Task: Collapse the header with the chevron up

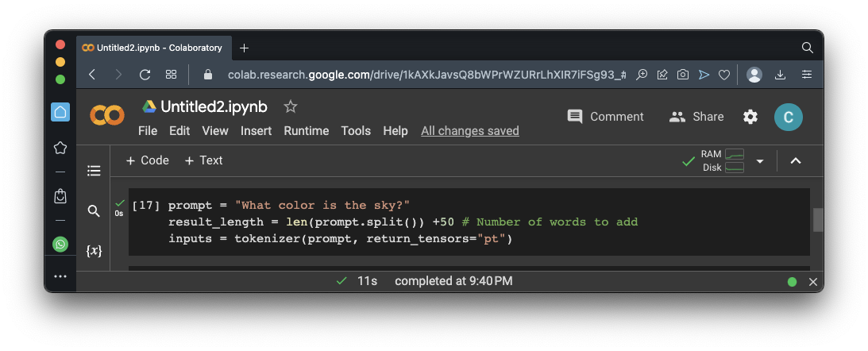Action: tap(796, 161)
